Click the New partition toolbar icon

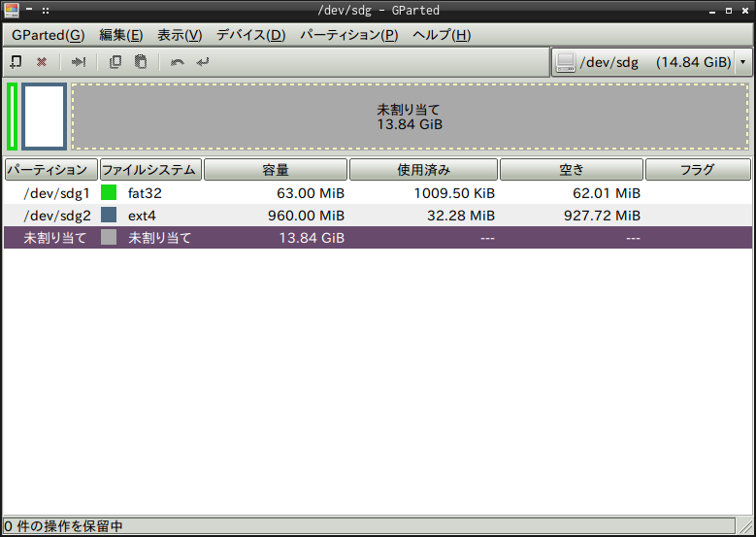pos(16,62)
